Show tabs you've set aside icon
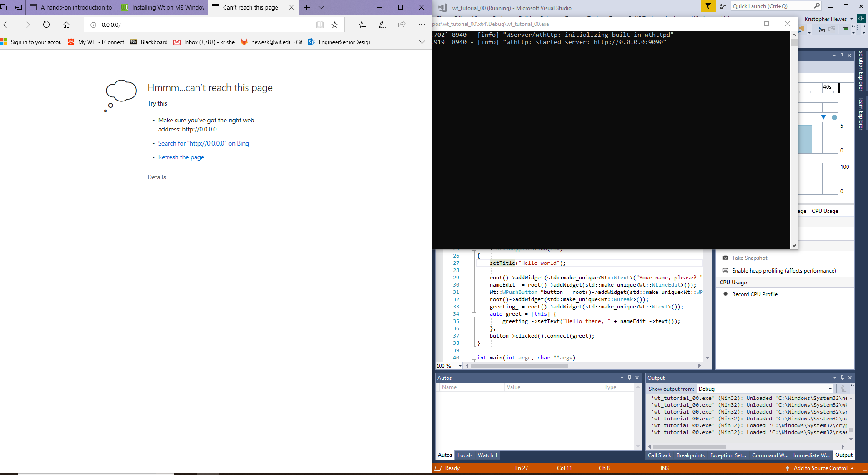The image size is (868, 475). [x=4, y=7]
